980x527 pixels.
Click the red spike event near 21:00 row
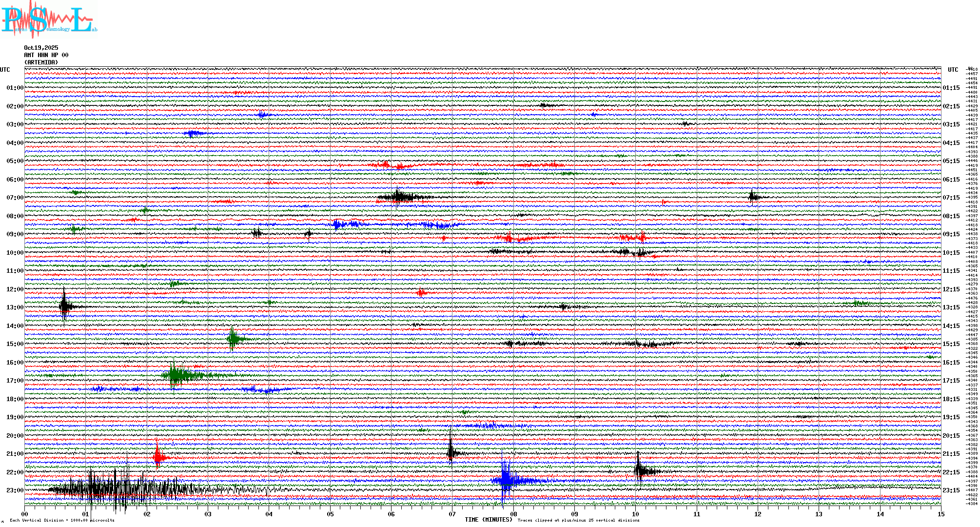(x=157, y=457)
